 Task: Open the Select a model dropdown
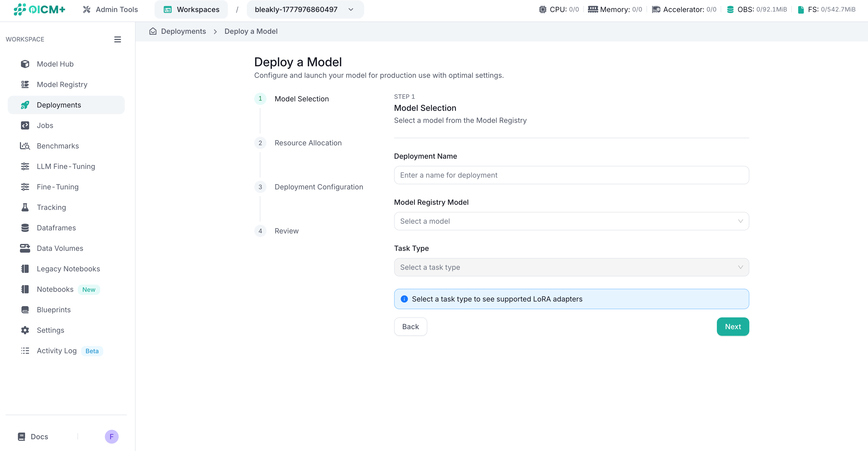pos(571,221)
